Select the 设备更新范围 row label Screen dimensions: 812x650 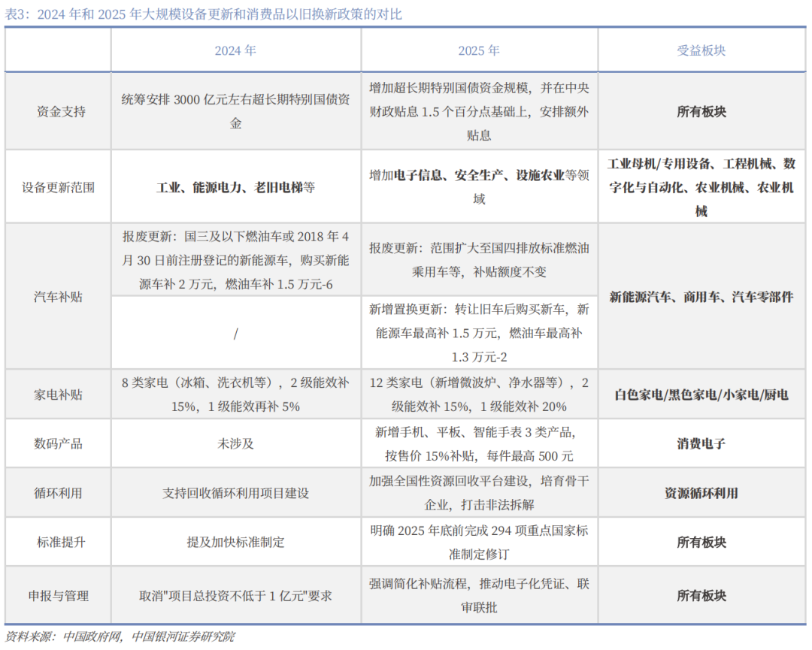(x=59, y=187)
